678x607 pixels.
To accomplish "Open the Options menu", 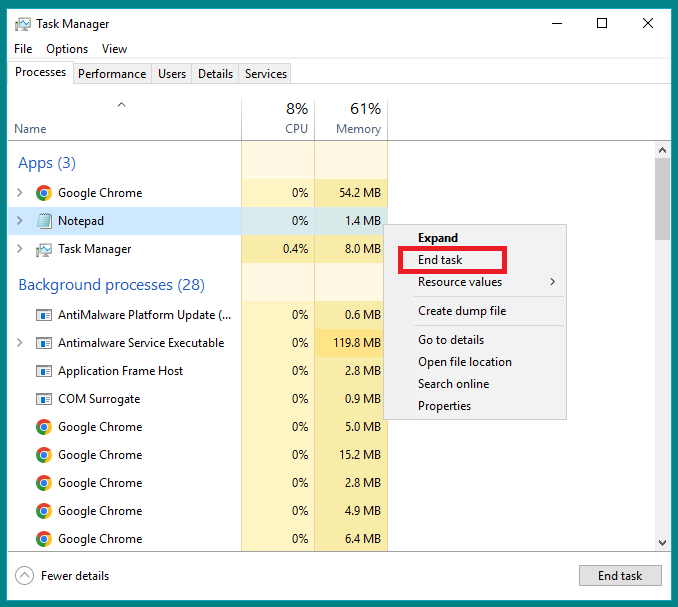I will (67, 49).
